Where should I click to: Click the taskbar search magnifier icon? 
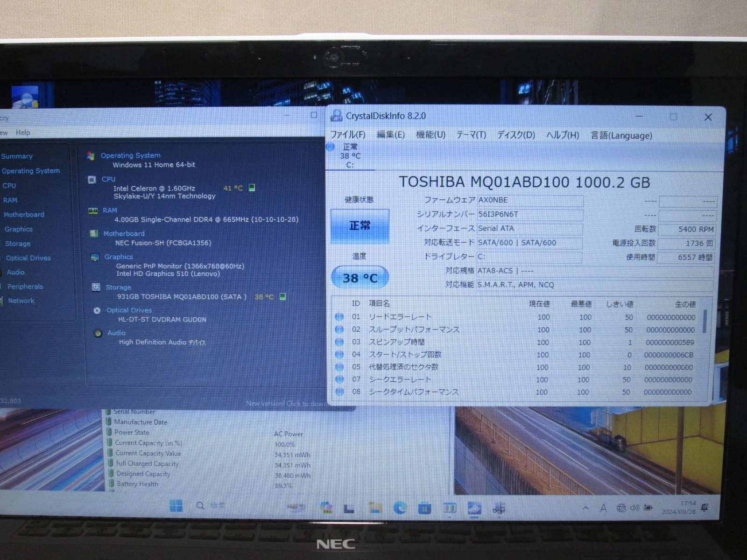(200, 506)
